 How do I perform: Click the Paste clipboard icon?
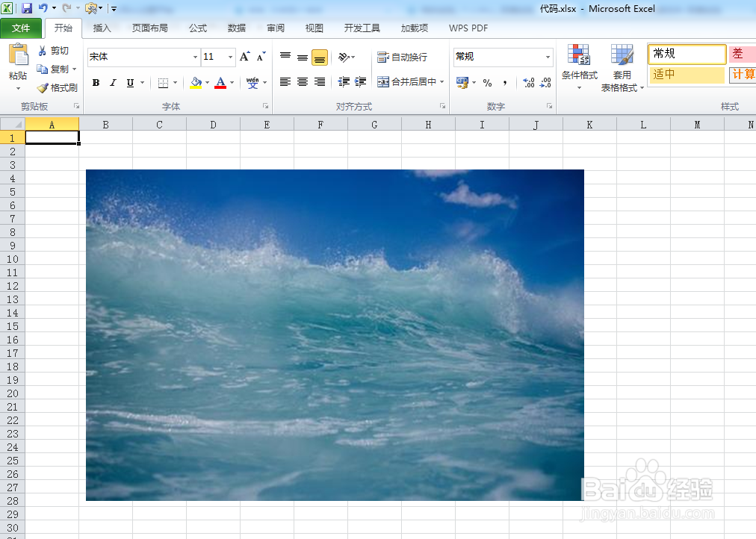point(19,54)
